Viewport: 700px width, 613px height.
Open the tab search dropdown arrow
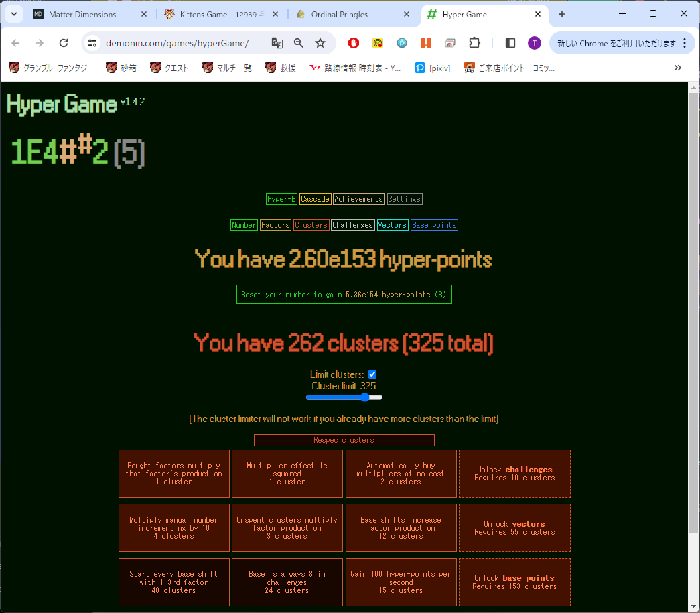13,13
